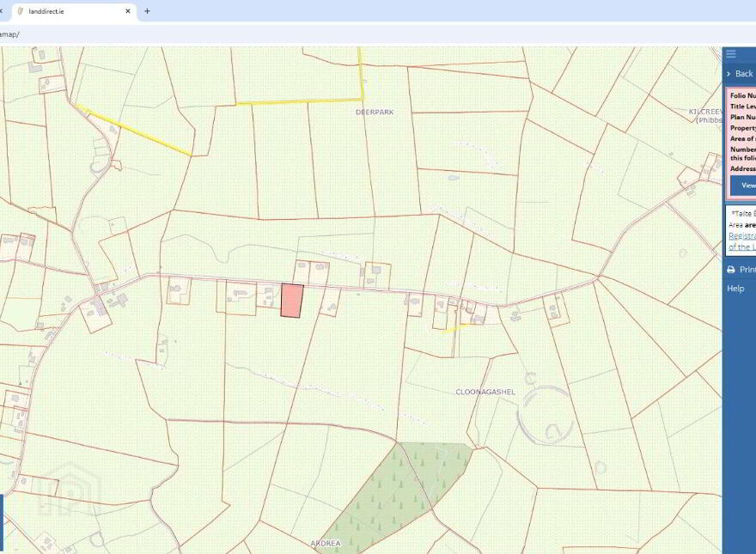Click the ARDREA townland label
The width and height of the screenshot is (756, 554).
[x=326, y=544]
